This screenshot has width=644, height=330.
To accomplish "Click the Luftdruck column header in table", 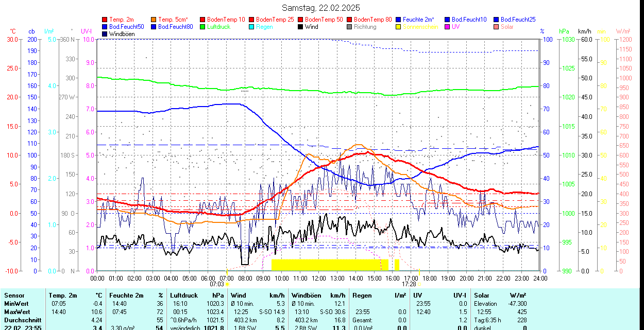I will [184, 296].
